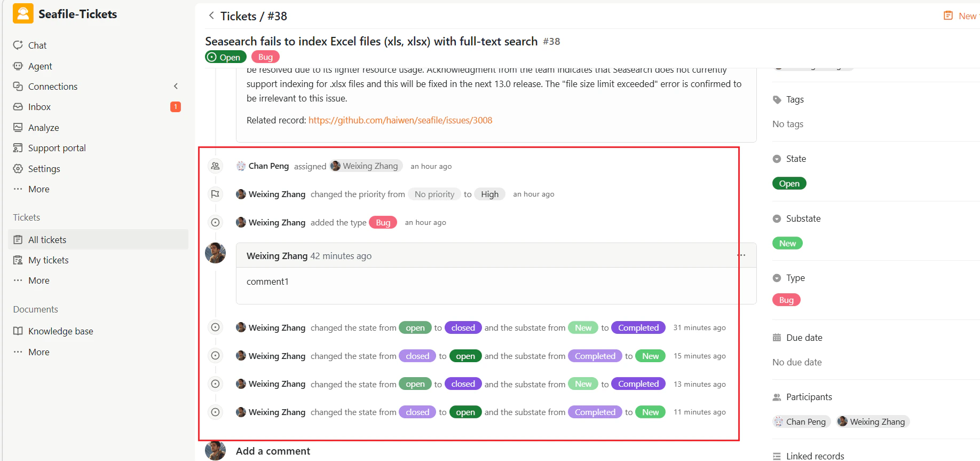Click Weixing Zhang avatar beside comment1
980x461 pixels.
click(x=216, y=253)
